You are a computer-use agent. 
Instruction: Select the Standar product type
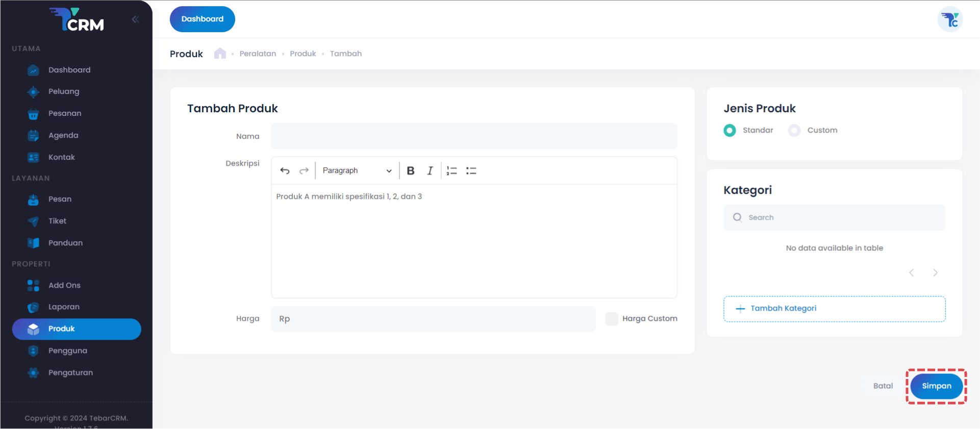pyautogui.click(x=730, y=131)
